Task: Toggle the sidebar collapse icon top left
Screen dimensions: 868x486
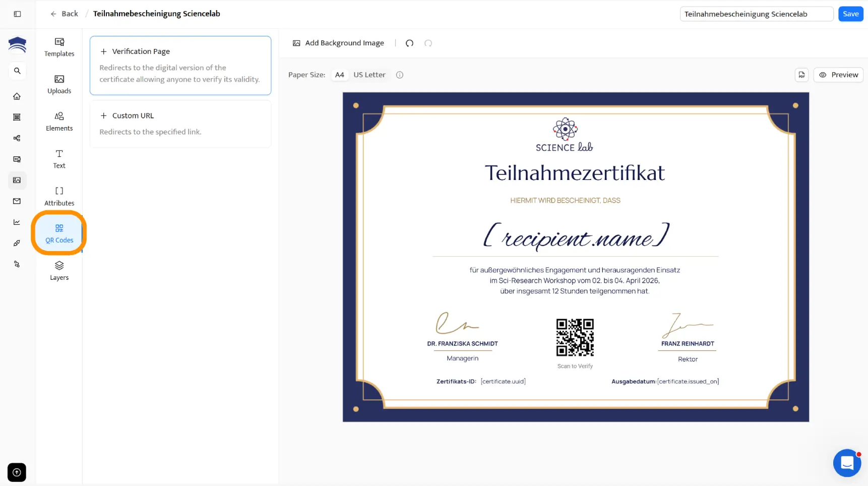Action: click(x=17, y=14)
